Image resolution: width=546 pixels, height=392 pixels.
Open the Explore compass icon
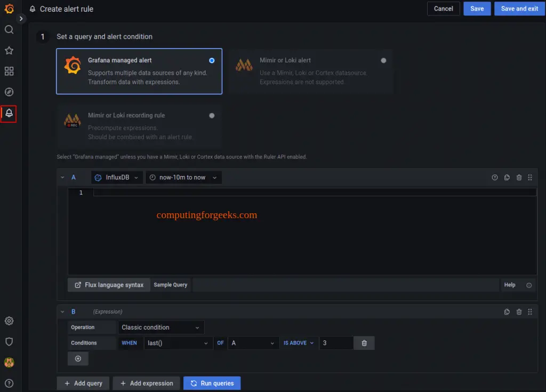tap(9, 92)
